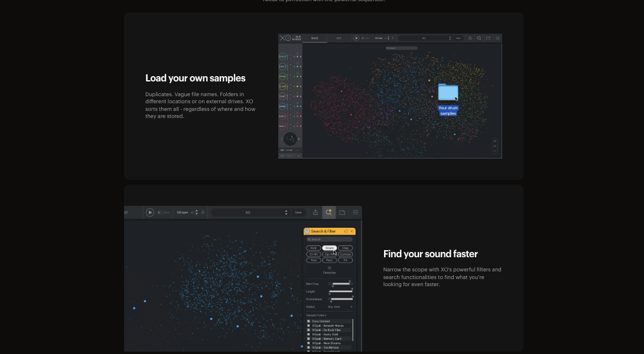The image size is (644, 354).
Task: Click the tempo stepper arrows in the Load your own samples toolbar
Action: (x=388, y=38)
